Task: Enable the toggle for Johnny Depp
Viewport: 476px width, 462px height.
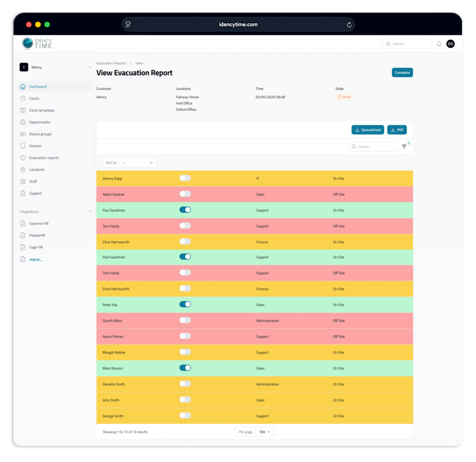Action: click(185, 178)
